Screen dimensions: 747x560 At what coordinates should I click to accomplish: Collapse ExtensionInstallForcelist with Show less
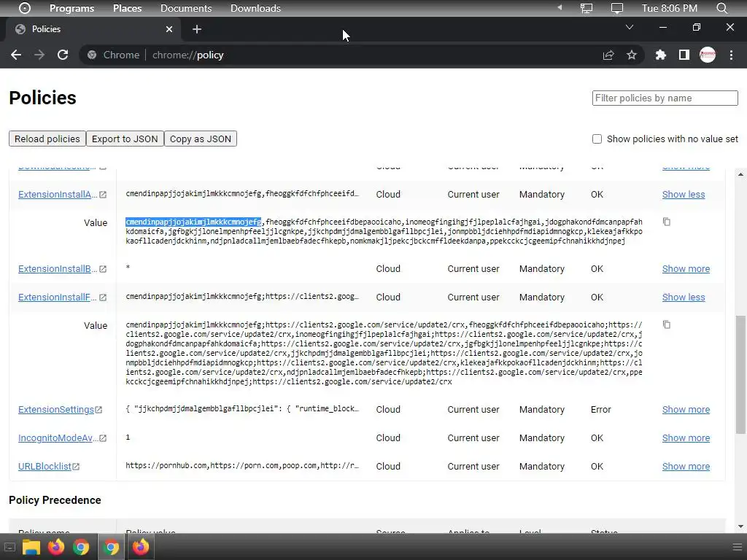[683, 297]
